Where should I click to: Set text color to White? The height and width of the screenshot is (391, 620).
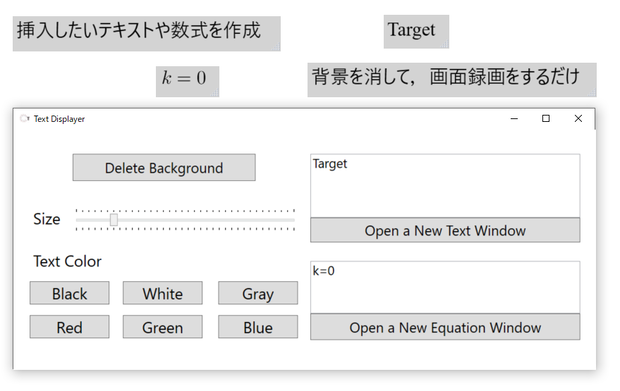163,293
